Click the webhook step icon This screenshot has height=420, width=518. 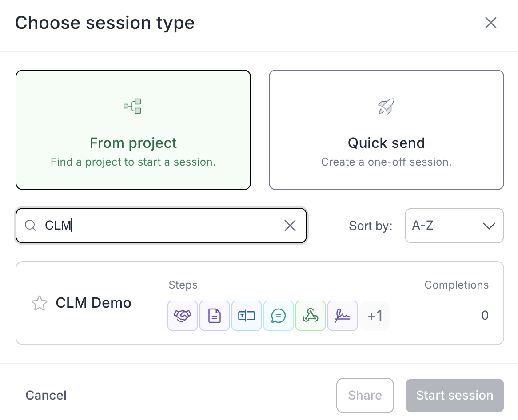point(311,316)
